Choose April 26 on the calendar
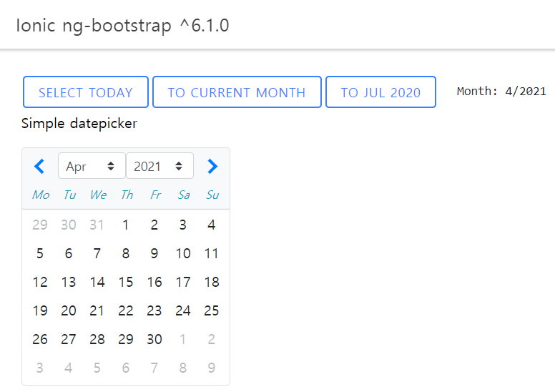This screenshot has width=555, height=392. pyautogui.click(x=39, y=339)
